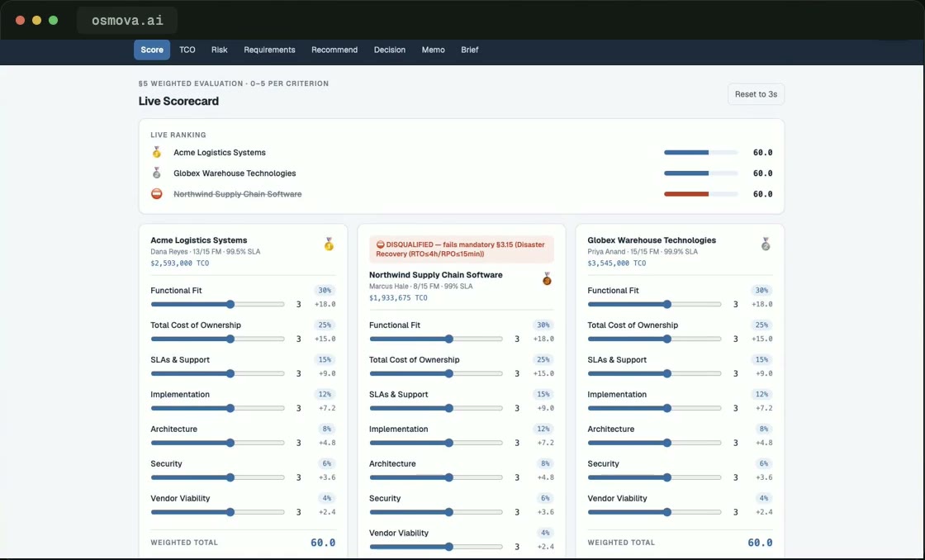This screenshot has height=560, width=925.
Task: Click the Reset to 3s button
Action: click(x=756, y=94)
